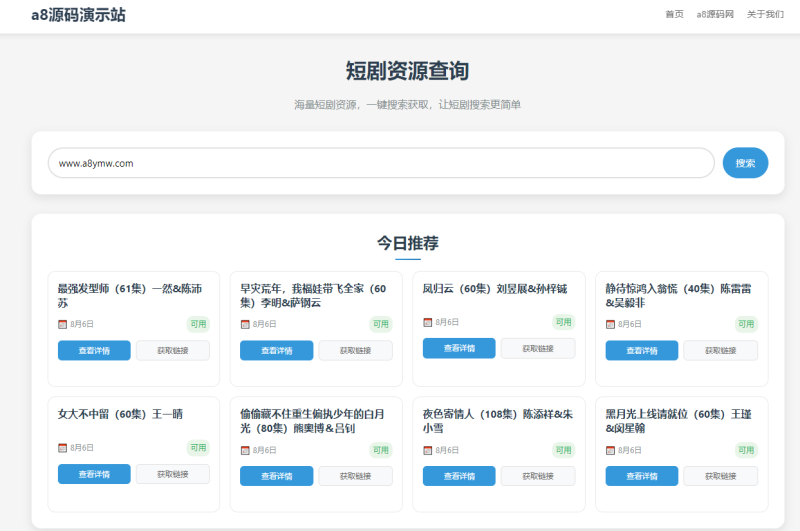Get link for 静待惊鸿入翁怀 (40集)
The width and height of the screenshot is (800, 531).
720,350
